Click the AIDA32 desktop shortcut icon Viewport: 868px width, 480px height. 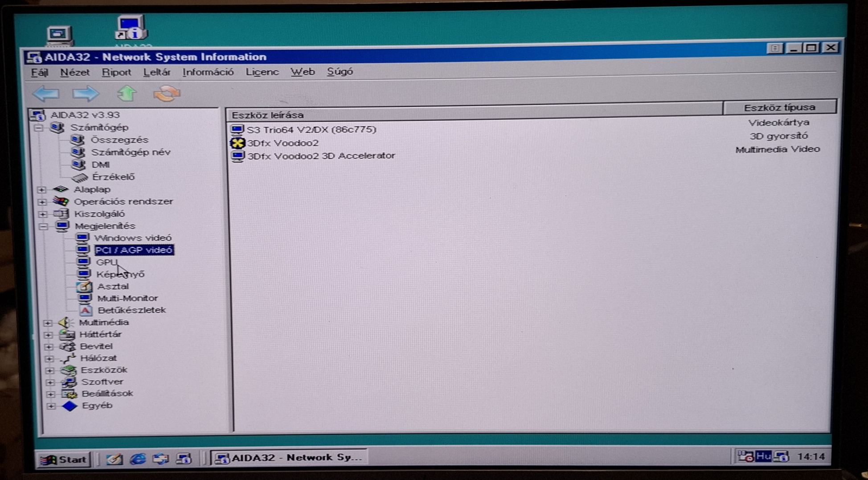click(132, 29)
